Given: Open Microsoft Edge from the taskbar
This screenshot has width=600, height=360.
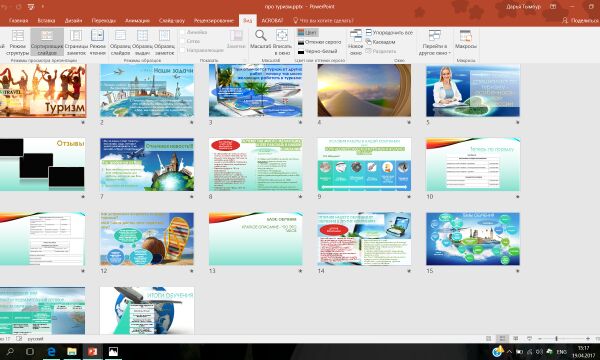Looking at the screenshot, I should pyautogui.click(x=51, y=352).
